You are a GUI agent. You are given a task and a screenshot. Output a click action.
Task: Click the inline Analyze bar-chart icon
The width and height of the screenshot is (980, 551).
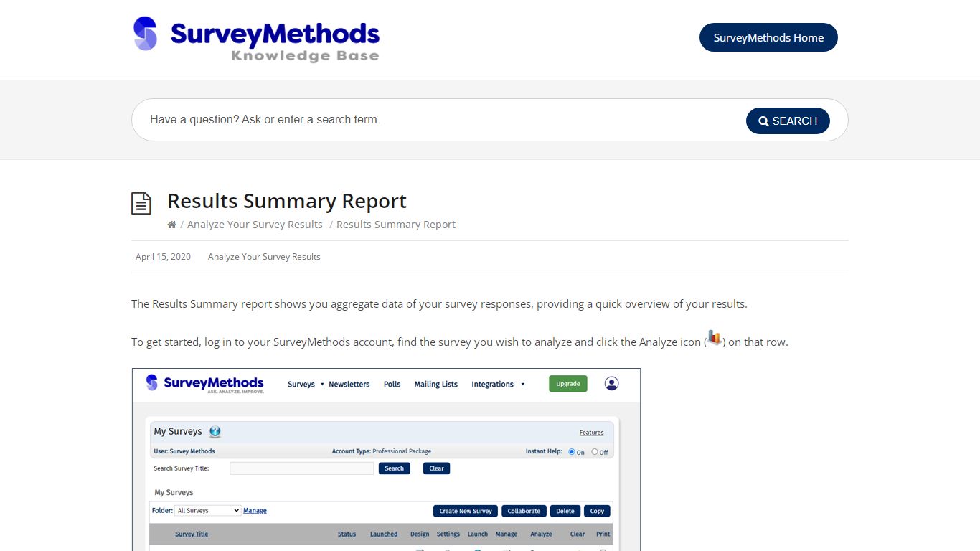click(715, 337)
